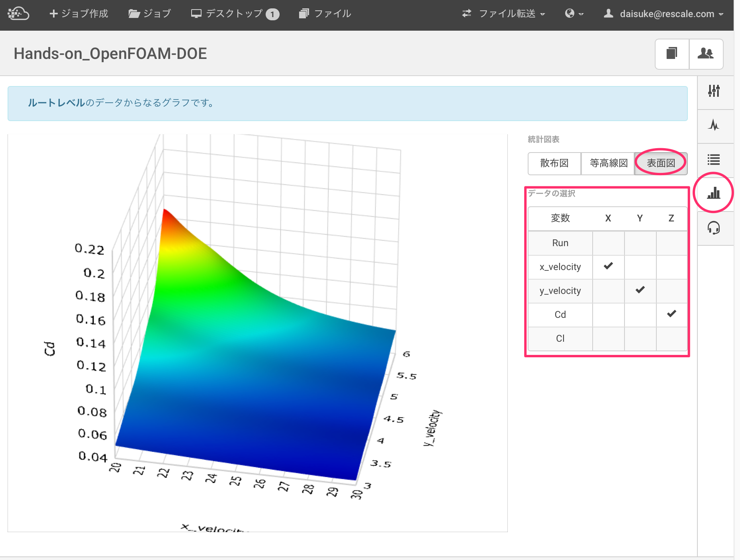Set Cd as the X variable
The image size is (740, 560).
tap(608, 315)
